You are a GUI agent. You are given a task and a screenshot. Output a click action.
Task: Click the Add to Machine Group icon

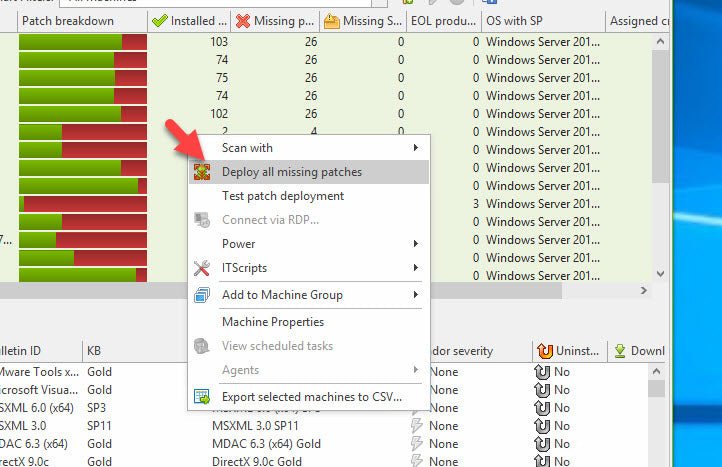[202, 295]
